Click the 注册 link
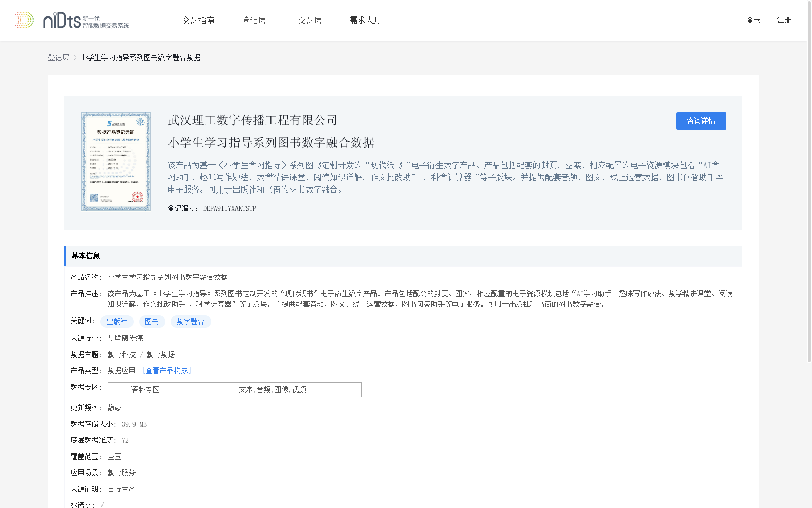 click(x=784, y=20)
